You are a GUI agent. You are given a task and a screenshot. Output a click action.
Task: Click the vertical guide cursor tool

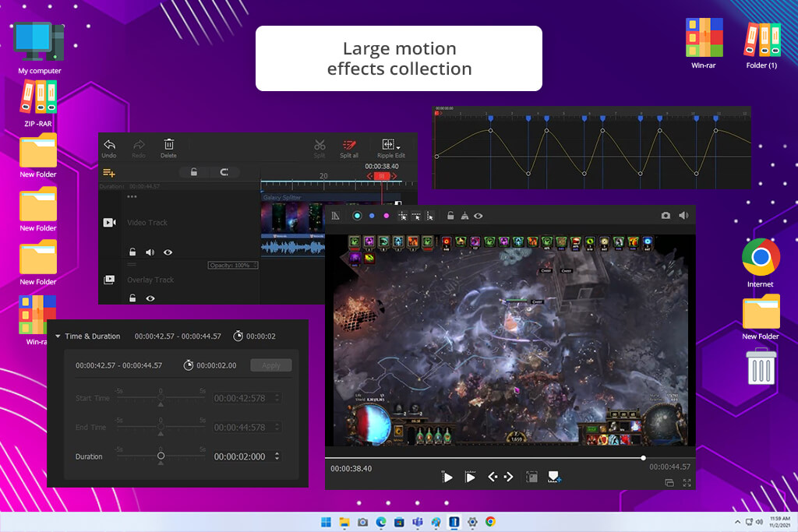pyautogui.click(x=429, y=216)
